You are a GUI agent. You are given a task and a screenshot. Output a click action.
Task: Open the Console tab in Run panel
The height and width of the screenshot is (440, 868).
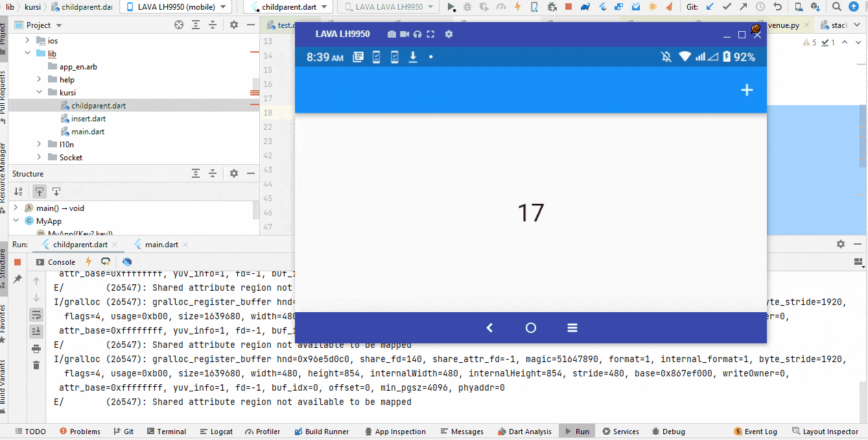click(x=55, y=262)
